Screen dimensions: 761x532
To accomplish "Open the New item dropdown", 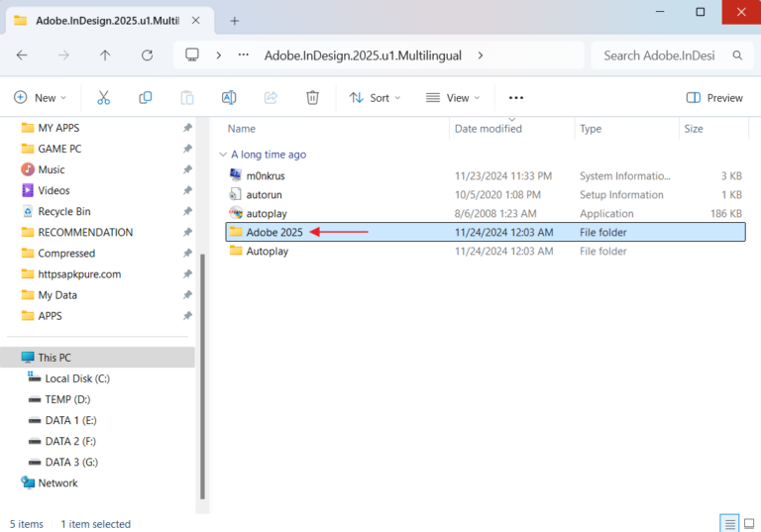I will click(x=40, y=98).
